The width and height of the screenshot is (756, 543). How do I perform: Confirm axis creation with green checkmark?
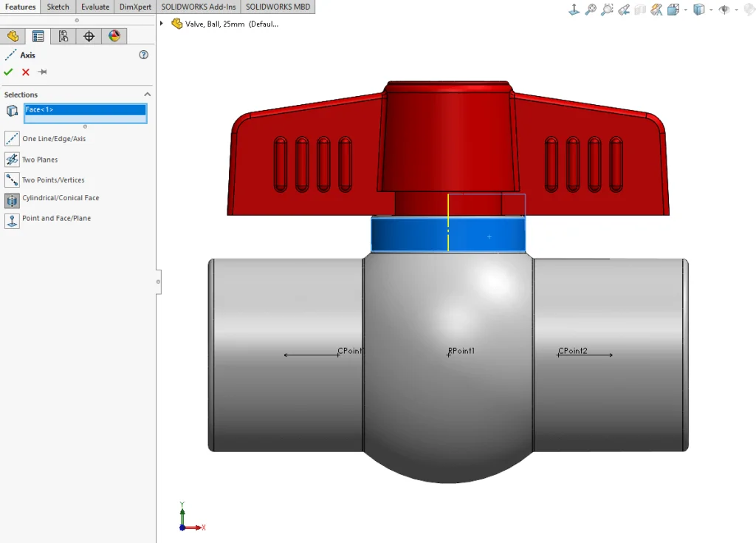click(x=9, y=72)
